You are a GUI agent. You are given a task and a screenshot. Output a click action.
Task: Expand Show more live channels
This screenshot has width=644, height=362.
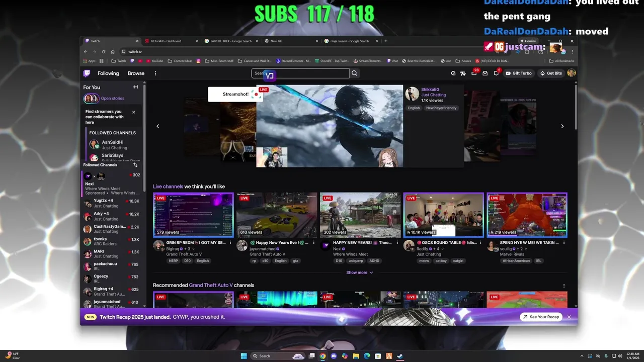coord(359,273)
